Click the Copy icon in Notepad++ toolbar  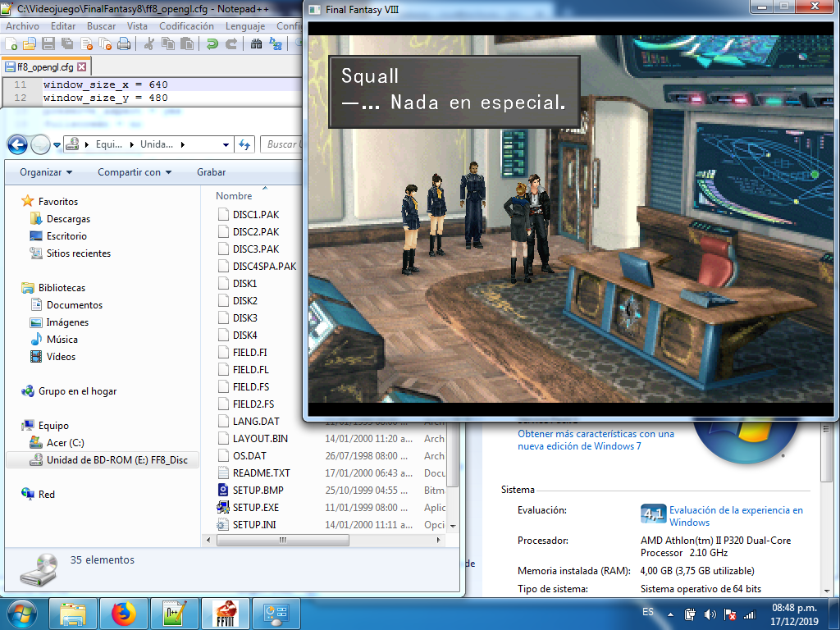click(x=167, y=44)
